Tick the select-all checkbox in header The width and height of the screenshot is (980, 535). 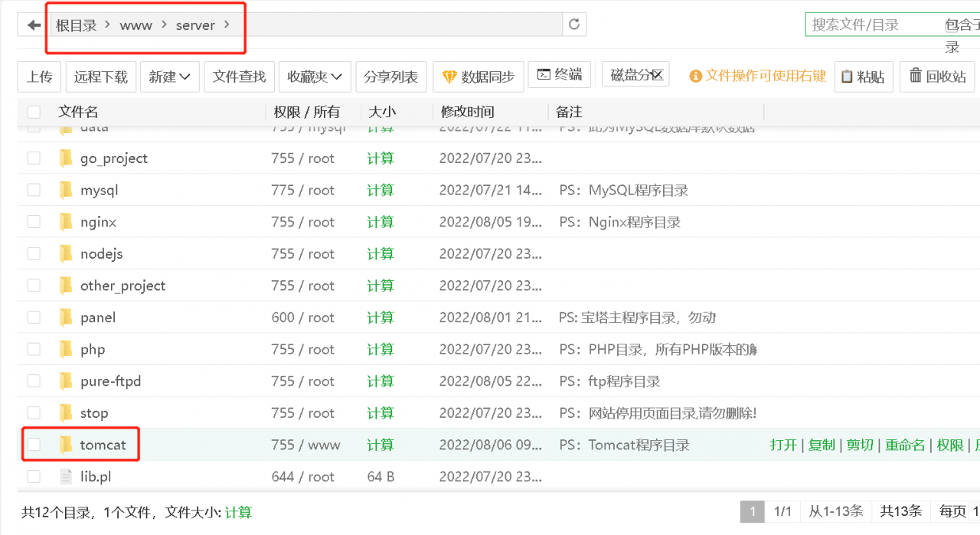pyautogui.click(x=34, y=112)
